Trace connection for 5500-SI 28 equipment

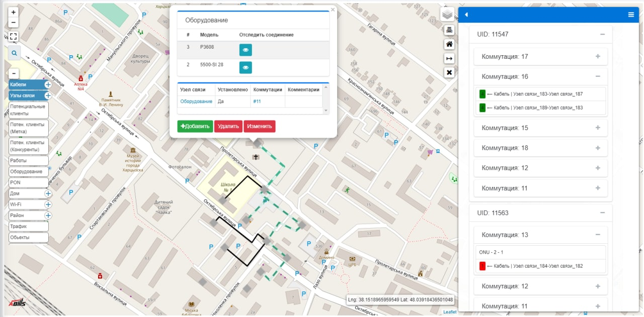[x=246, y=67]
